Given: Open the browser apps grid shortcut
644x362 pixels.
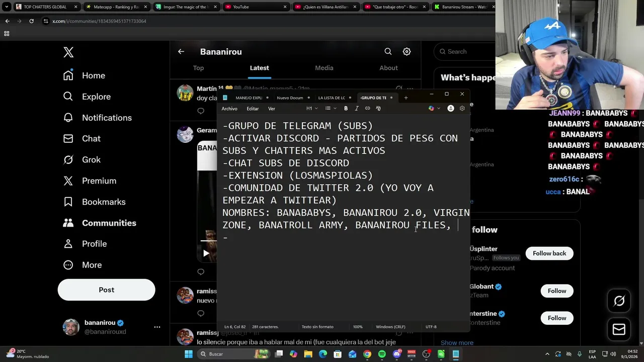Looking at the screenshot, I should pos(7,34).
